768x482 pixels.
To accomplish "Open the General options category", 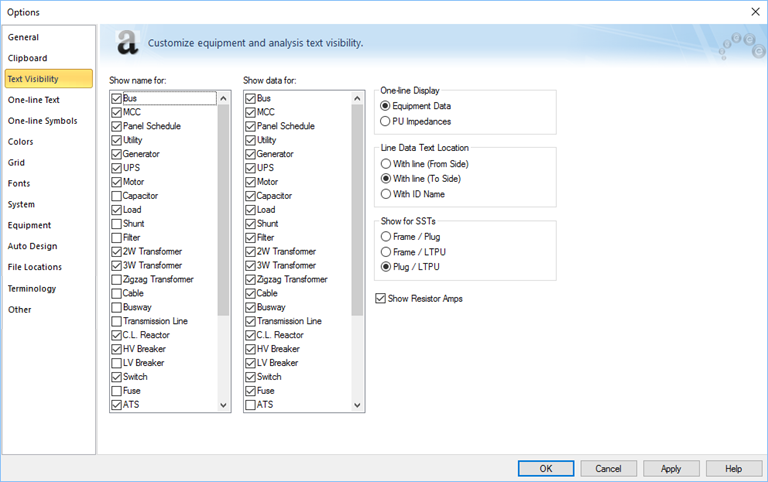I will (x=24, y=37).
